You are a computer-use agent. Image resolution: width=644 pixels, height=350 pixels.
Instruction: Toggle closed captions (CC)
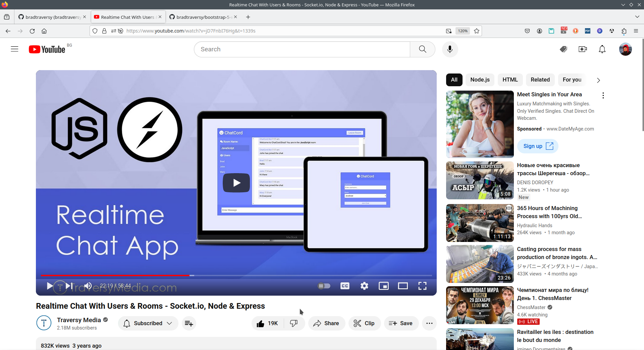click(x=345, y=286)
